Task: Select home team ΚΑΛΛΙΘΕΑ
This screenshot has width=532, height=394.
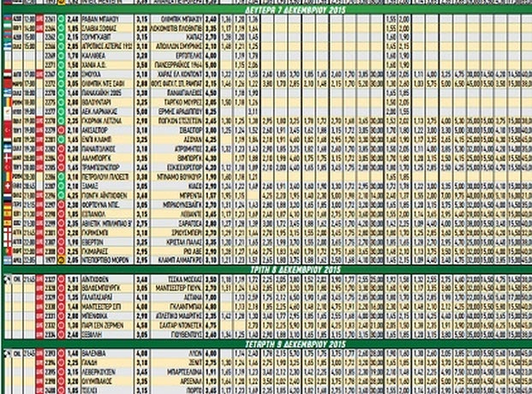Action: pos(93,56)
